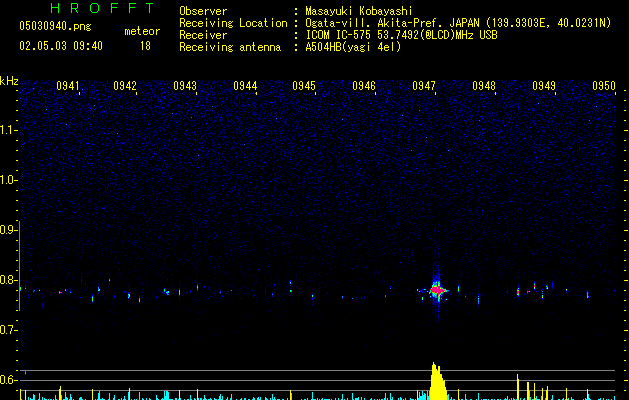
Task: Click the 0947 time marker
Action: pyautogui.click(x=424, y=86)
